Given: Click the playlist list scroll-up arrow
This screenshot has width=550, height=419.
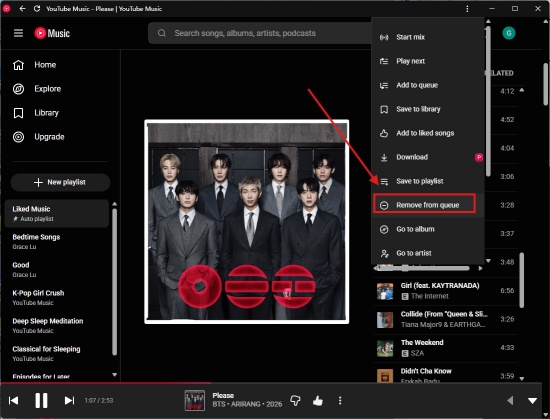Looking at the screenshot, I should (x=114, y=204).
